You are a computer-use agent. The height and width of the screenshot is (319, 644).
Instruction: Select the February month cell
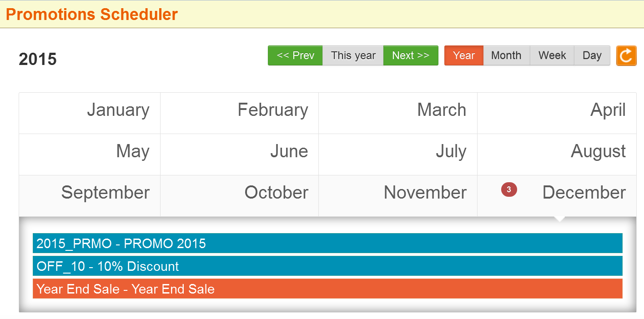click(239, 113)
